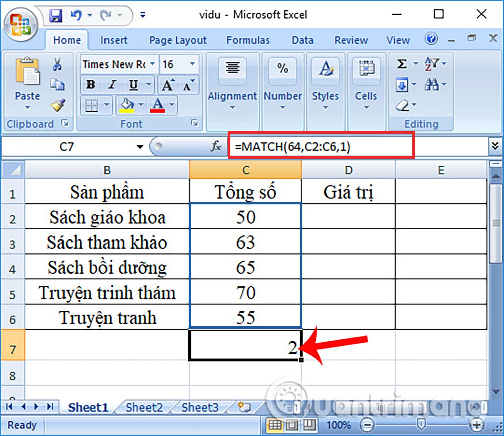Open Excel Help question mark
504x436 pixels.
click(x=431, y=39)
